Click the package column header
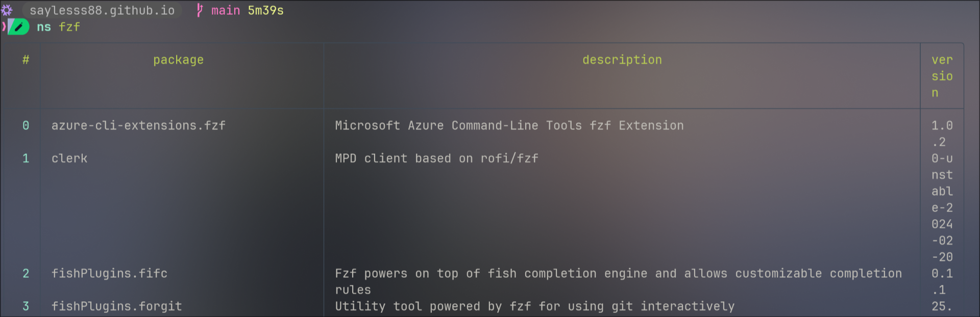The image size is (980, 317). (178, 60)
